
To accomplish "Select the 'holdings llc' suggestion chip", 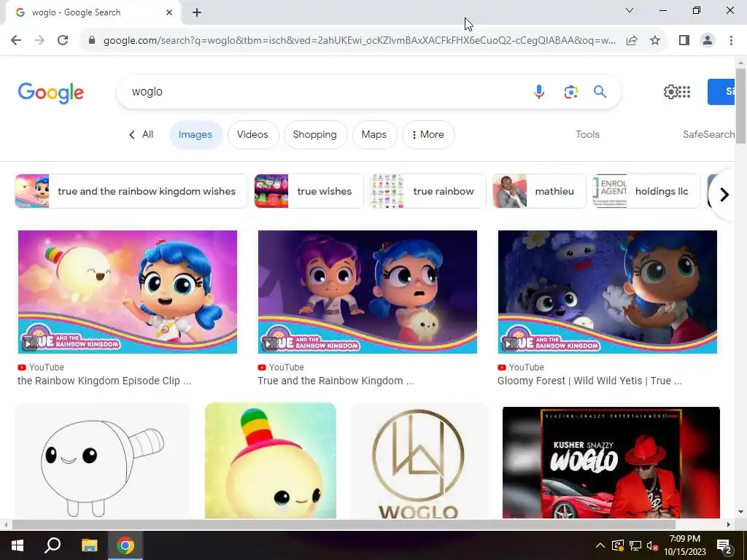I will (646, 191).
